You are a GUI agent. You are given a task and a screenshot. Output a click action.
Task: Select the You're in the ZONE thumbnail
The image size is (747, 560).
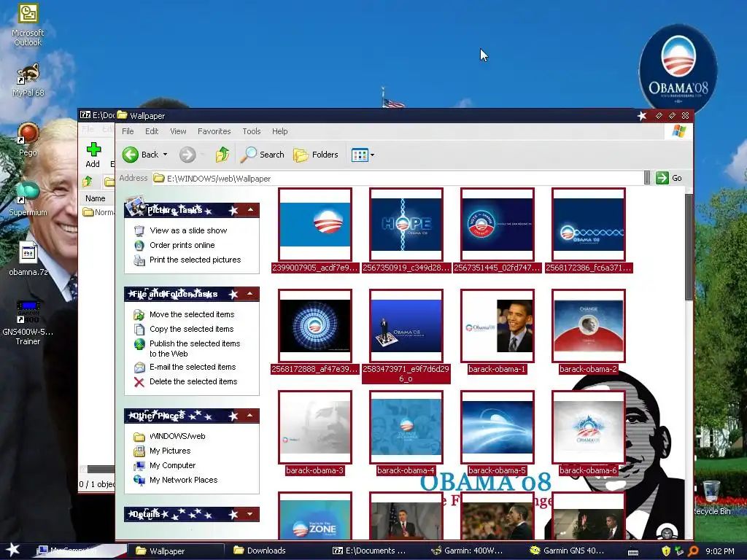click(315, 517)
